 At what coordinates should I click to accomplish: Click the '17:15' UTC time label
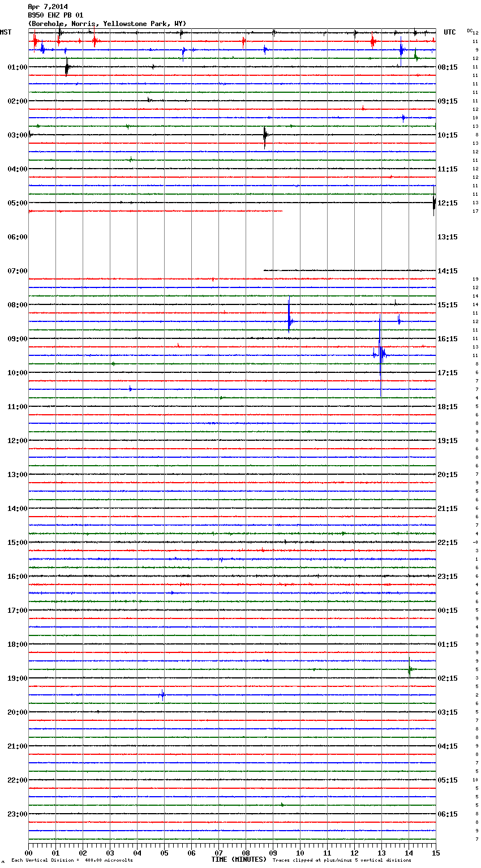[x=448, y=373]
